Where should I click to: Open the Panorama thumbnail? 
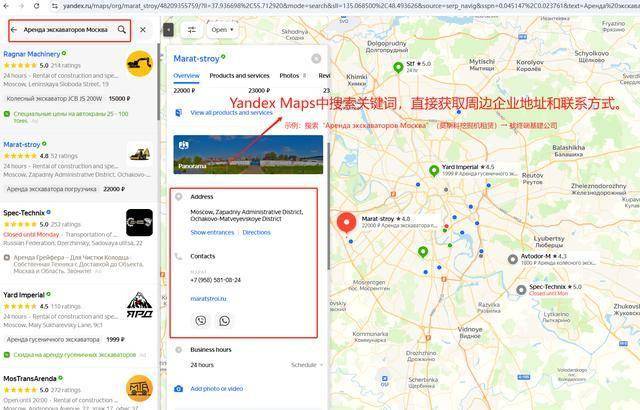coord(248,155)
